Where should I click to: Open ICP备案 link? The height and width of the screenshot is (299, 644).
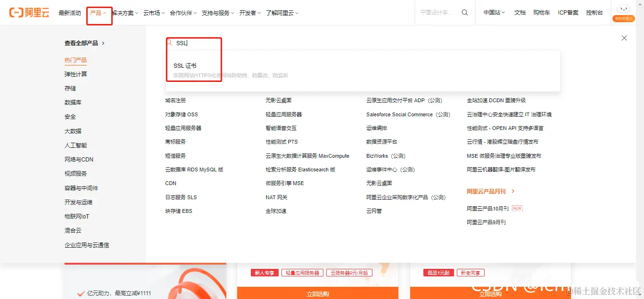(x=568, y=13)
